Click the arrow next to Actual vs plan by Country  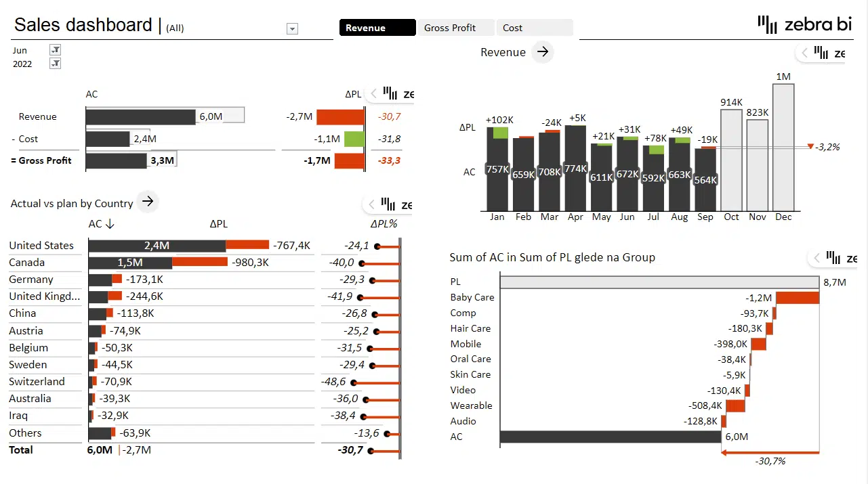(x=147, y=201)
